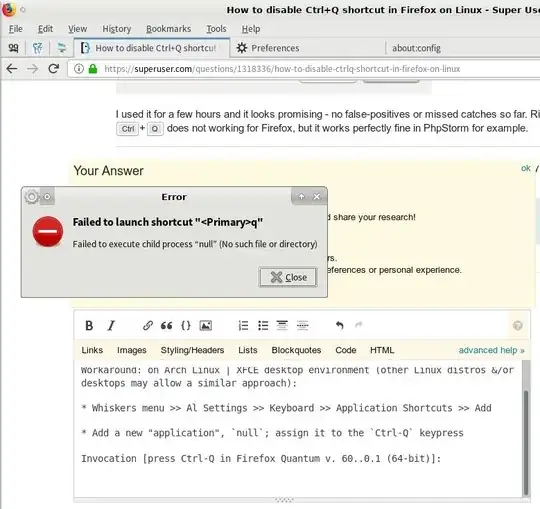
Task: Insert an image with the picture icon
Action: pos(206,325)
